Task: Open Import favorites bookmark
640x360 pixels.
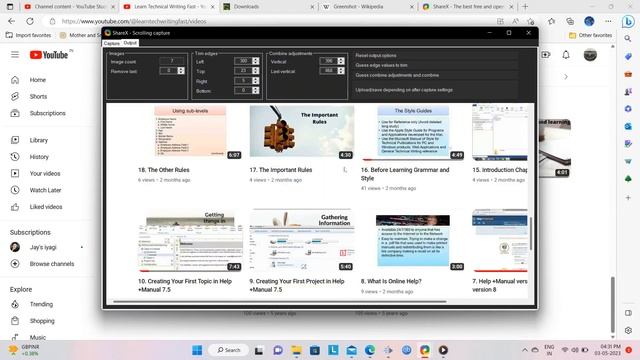Action: point(29,36)
